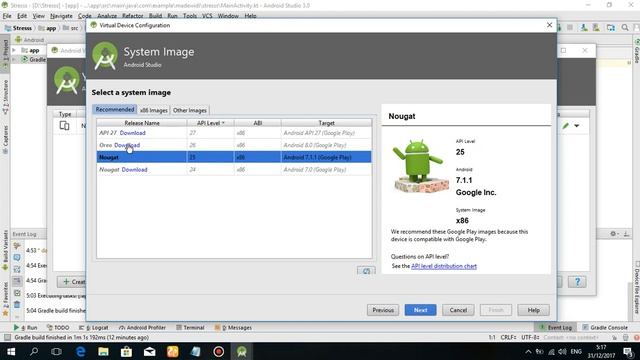
Task: Open the Event Log tab at bottom right
Action: (556, 327)
